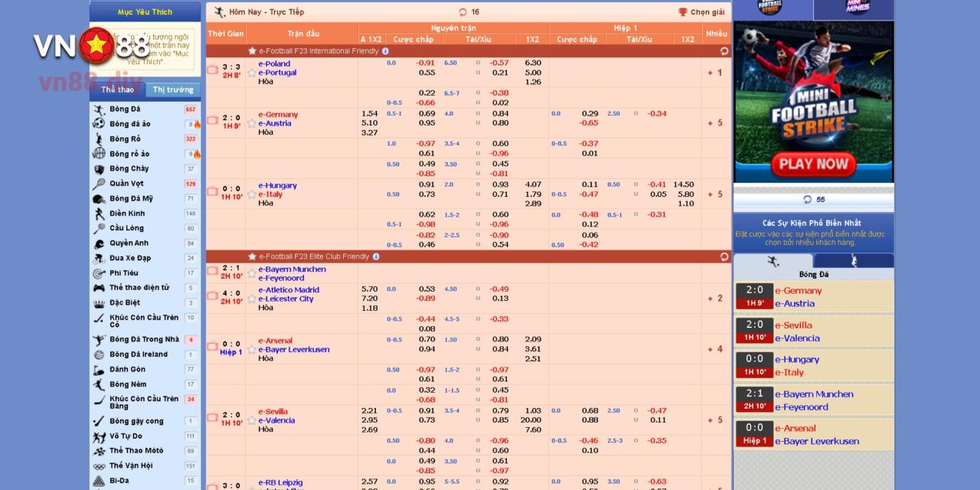This screenshot has width=980, height=490.
Task: Expand more bets '+ 4' for e-Arsenal match
Action: tap(715, 349)
